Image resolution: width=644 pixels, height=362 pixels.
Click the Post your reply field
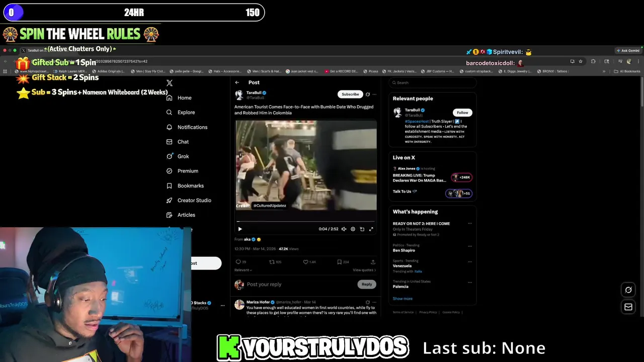click(300, 284)
